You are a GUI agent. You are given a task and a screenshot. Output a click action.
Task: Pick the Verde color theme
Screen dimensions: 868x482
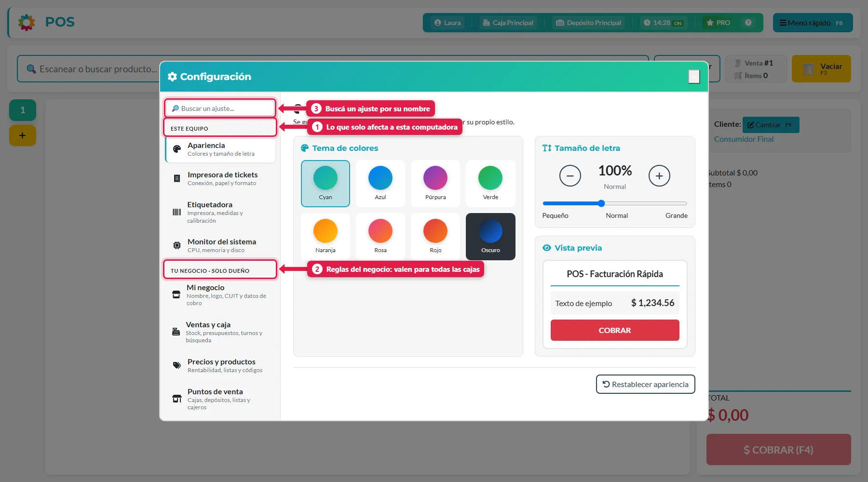(490, 184)
